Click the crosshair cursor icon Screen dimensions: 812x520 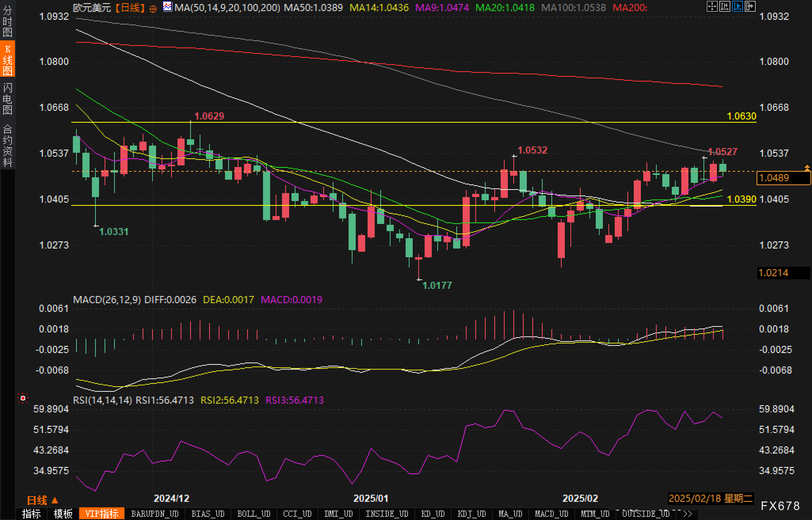712,6
